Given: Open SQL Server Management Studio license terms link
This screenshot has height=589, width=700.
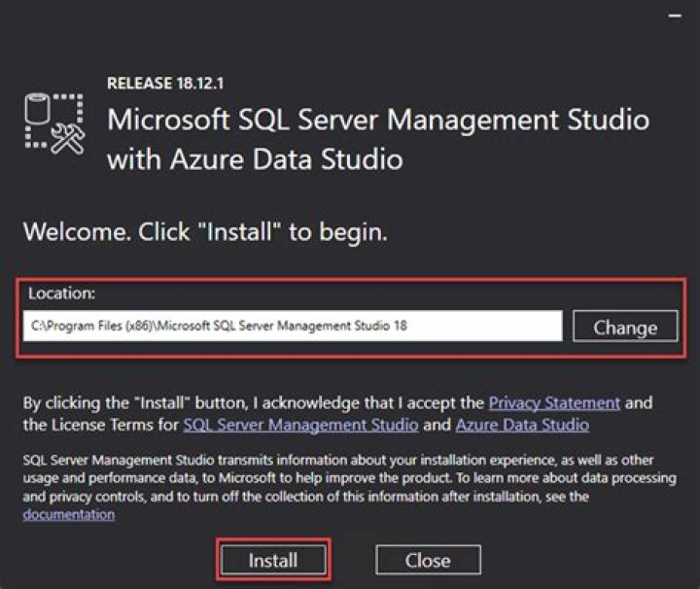Looking at the screenshot, I should (x=300, y=425).
